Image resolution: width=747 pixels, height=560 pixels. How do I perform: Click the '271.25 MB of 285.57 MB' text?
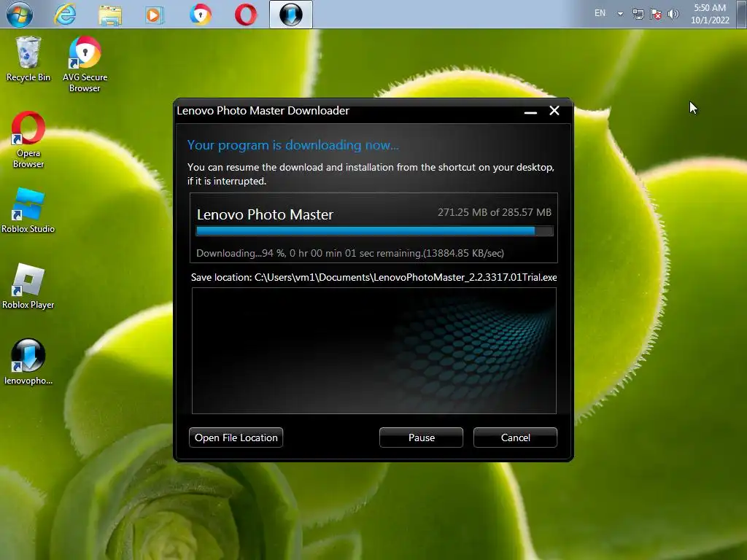click(x=495, y=212)
